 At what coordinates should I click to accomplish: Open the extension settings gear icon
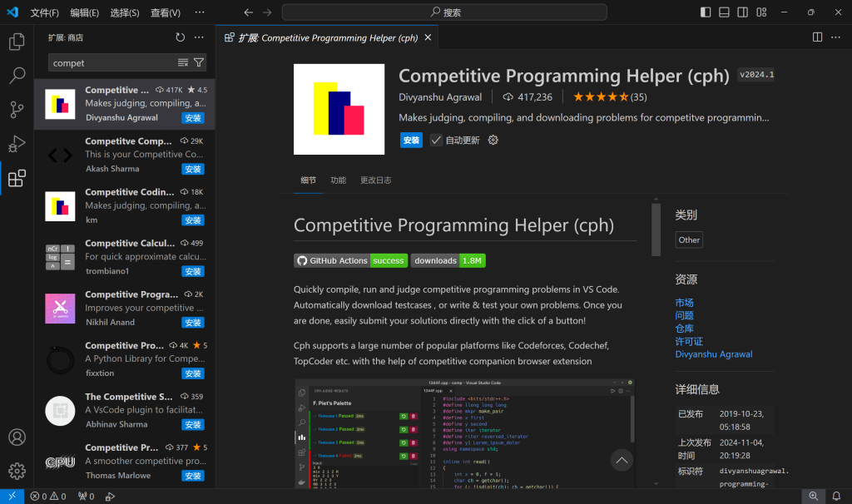(x=493, y=141)
